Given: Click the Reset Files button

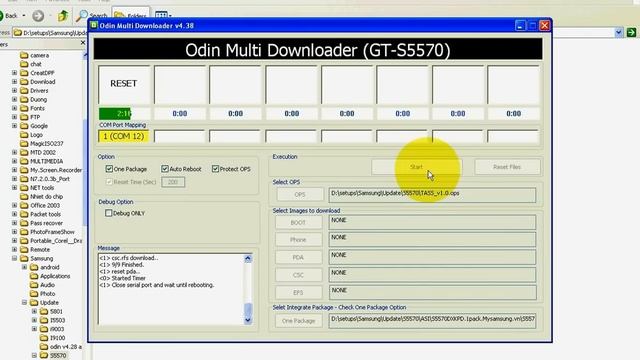Looking at the screenshot, I should 507,167.
